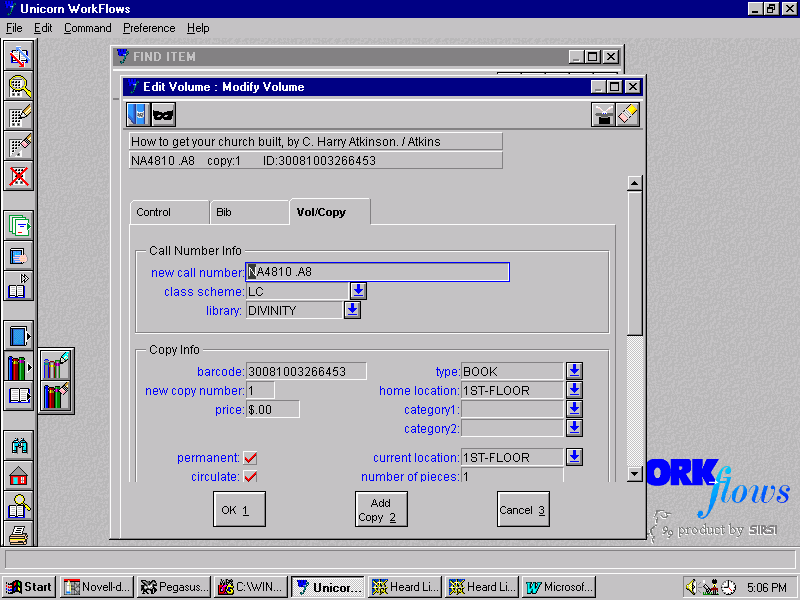Open the Command menu
The width and height of the screenshot is (800, 600).
87,28
